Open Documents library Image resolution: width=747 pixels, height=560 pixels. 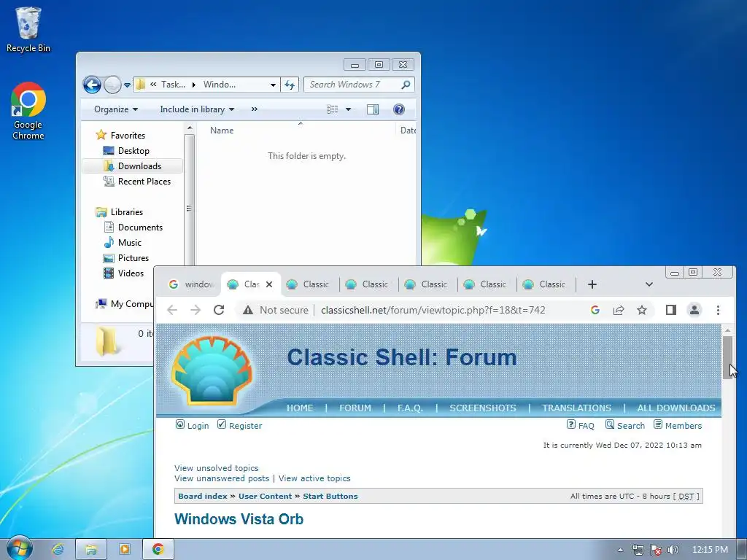pyautogui.click(x=133, y=227)
